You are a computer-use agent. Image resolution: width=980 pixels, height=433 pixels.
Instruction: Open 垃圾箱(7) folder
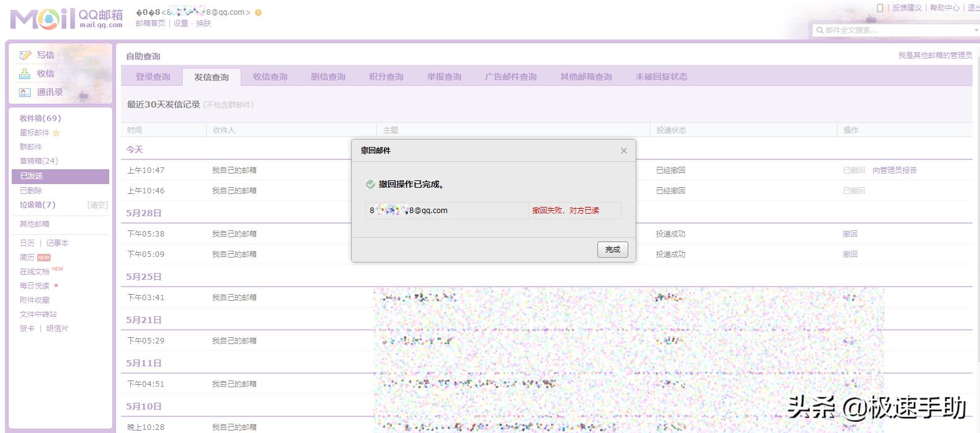[38, 205]
